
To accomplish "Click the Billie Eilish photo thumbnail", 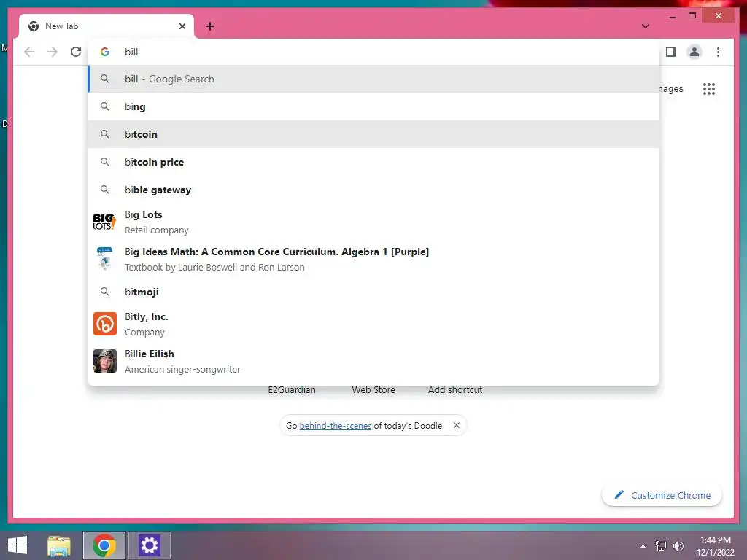I will [x=105, y=361].
